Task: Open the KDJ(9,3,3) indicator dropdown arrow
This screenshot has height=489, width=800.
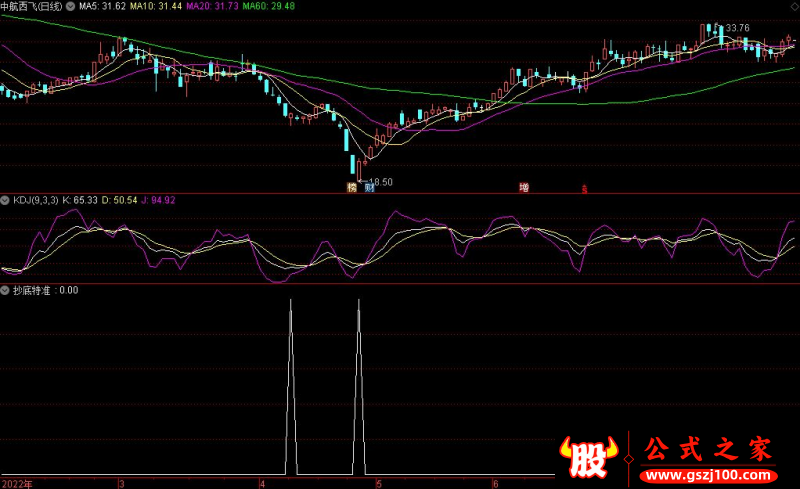Action: click(x=5, y=200)
